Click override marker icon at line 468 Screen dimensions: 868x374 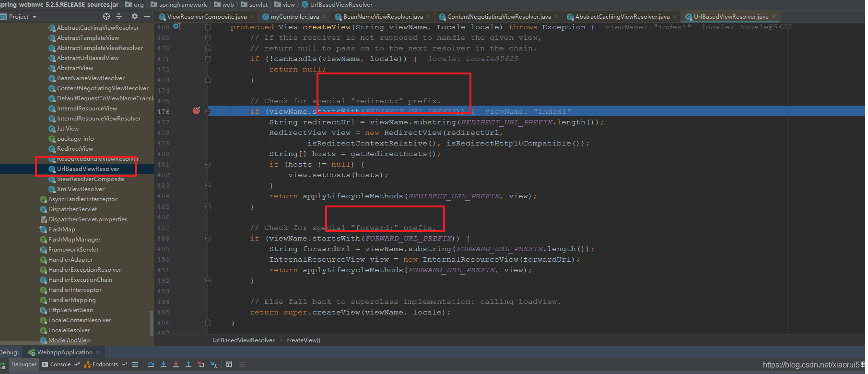(x=176, y=26)
